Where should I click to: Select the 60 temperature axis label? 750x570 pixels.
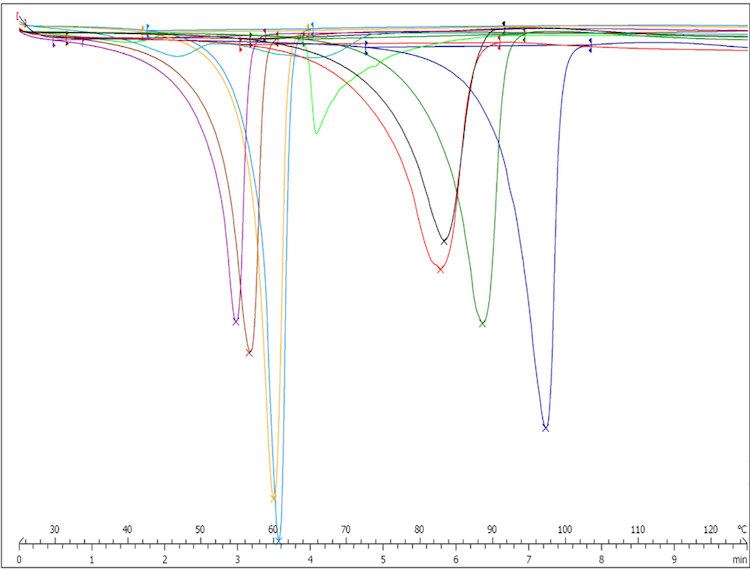point(273,529)
